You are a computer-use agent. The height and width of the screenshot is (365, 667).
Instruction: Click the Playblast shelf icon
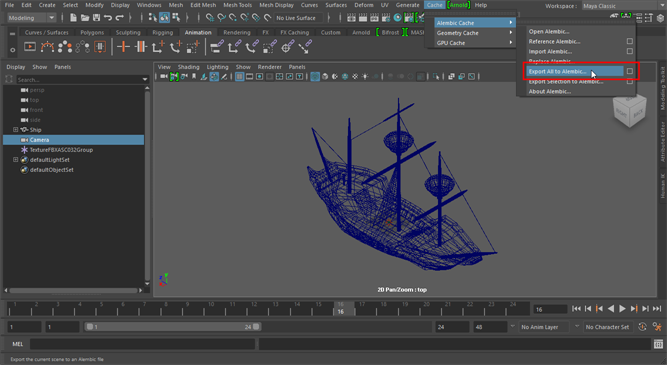[x=30, y=47]
